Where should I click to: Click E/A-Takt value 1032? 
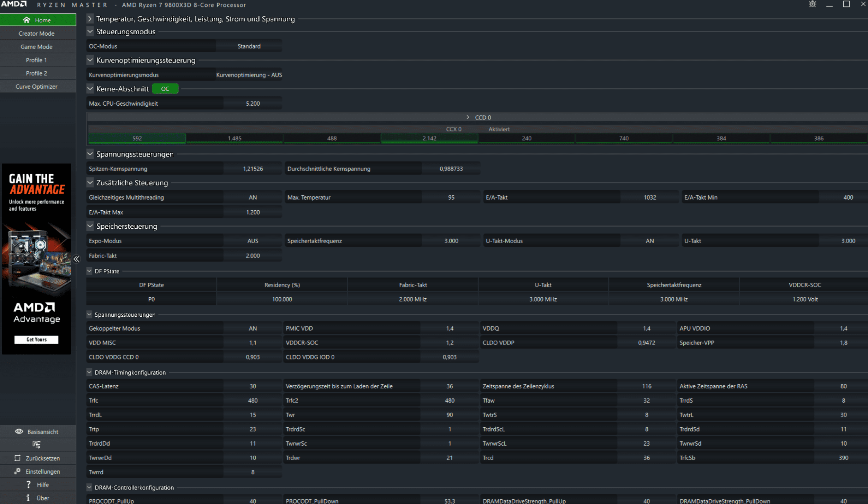click(x=649, y=197)
